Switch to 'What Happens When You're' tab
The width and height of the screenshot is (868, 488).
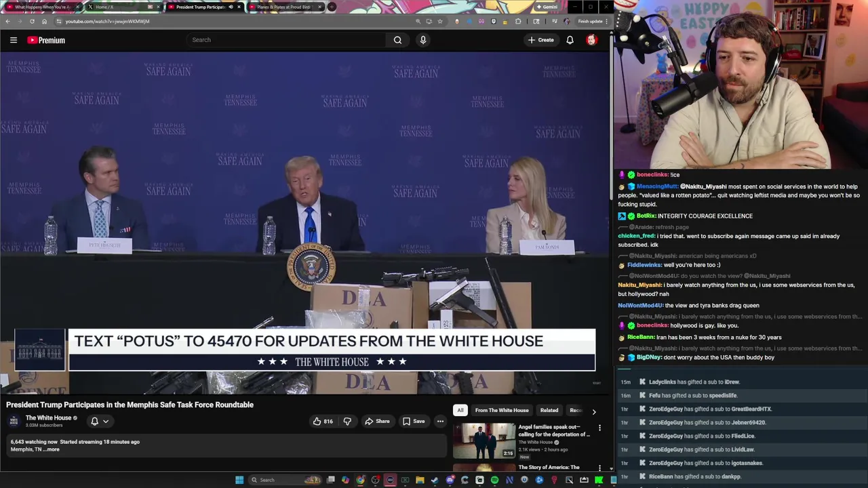[42, 7]
